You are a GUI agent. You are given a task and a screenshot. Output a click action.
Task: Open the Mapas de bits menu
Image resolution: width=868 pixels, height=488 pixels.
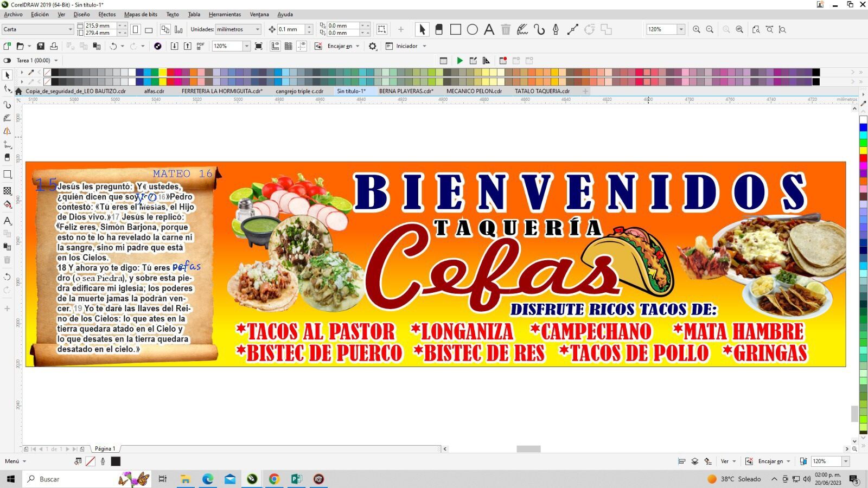(x=141, y=15)
